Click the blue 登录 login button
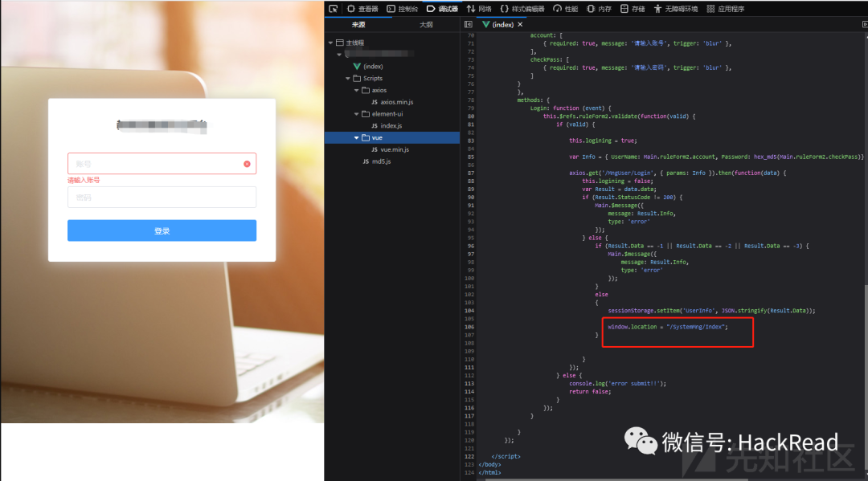This screenshot has width=868, height=481. [x=162, y=230]
